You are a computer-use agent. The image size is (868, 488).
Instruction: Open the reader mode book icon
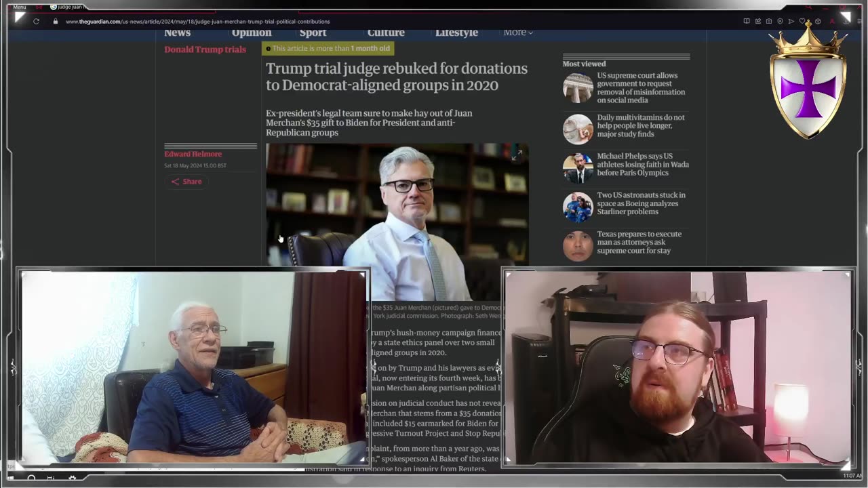[x=747, y=21]
